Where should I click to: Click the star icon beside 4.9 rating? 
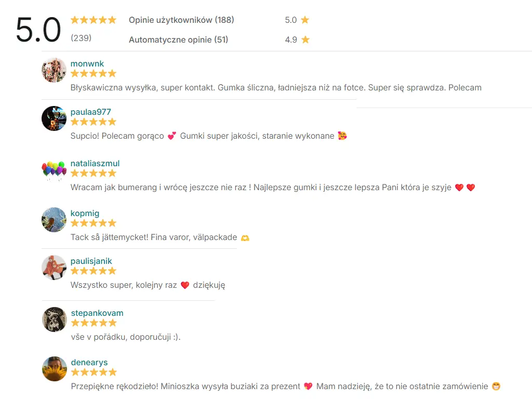305,40
